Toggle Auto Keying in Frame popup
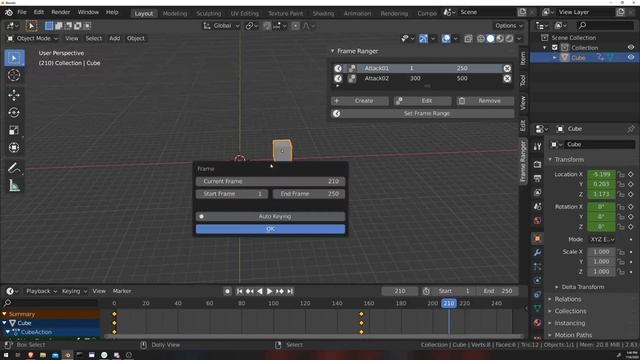The width and height of the screenshot is (640, 360). 270,216
